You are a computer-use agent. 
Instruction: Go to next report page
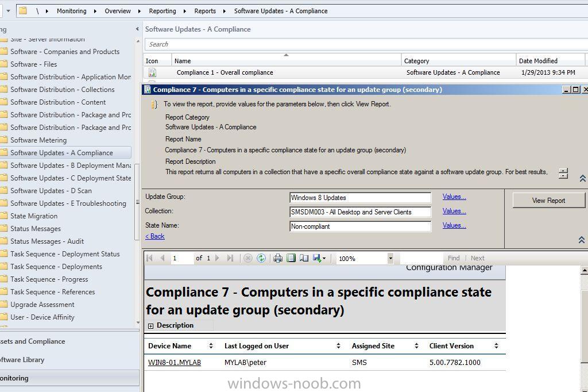217,258
